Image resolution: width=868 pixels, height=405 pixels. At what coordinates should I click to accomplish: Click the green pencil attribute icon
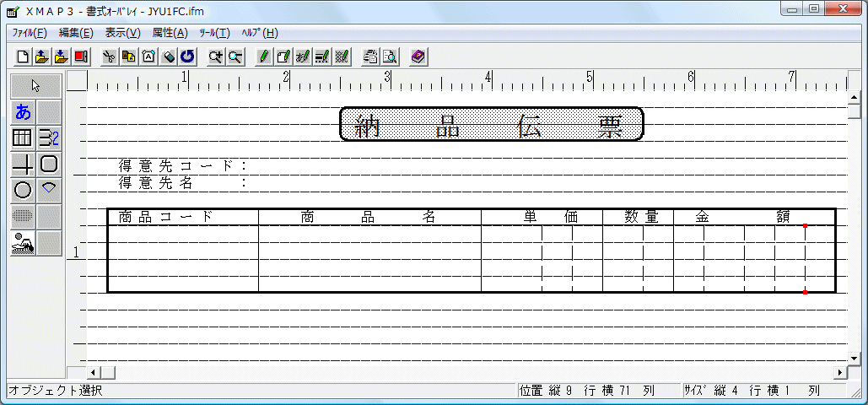(263, 56)
